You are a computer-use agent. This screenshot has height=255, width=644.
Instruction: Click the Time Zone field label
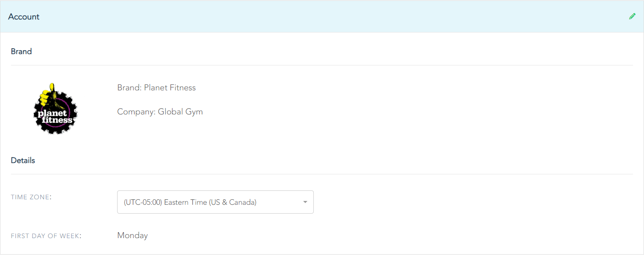point(31,197)
